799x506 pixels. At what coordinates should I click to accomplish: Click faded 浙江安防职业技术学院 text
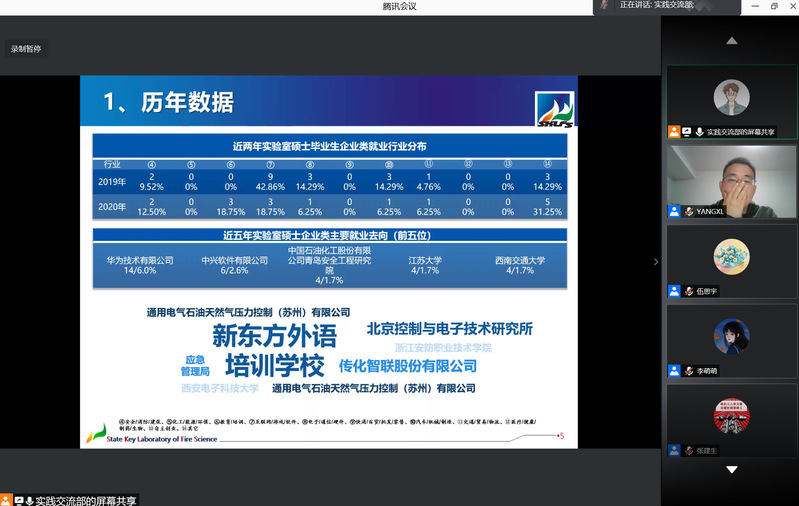point(443,348)
